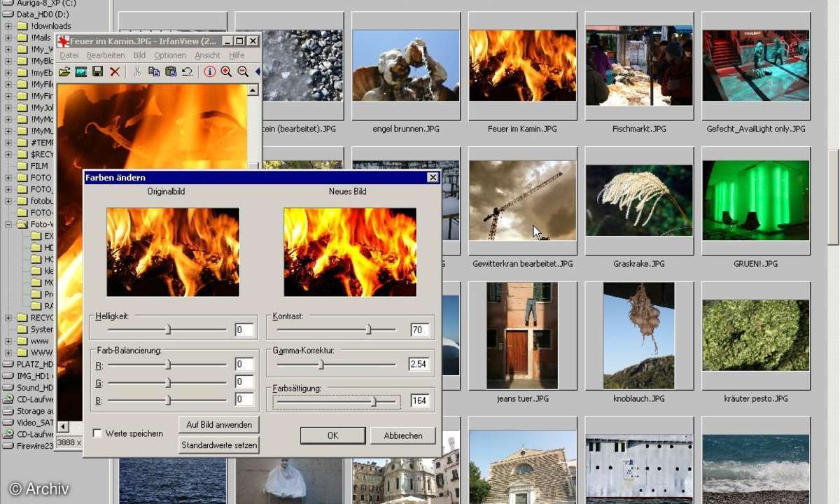Screen dimensions: 840x504
Task: Select the Fischmarkt.JPG thumbnail
Action: (639, 66)
